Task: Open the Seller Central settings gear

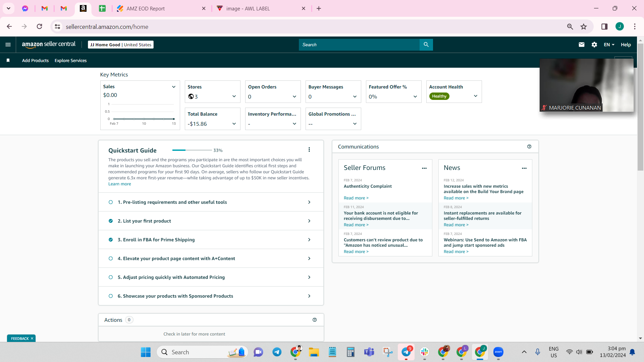Action: coord(594,45)
